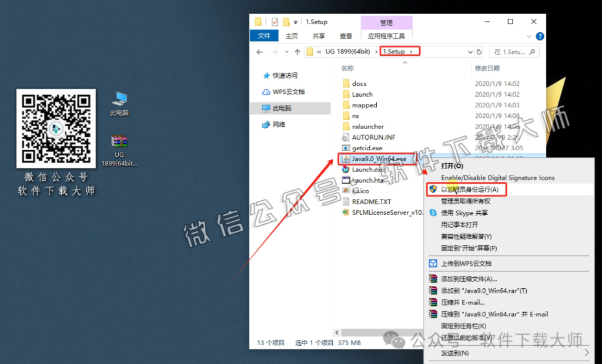Expand the quick access toolbar dropdown

click(295, 22)
